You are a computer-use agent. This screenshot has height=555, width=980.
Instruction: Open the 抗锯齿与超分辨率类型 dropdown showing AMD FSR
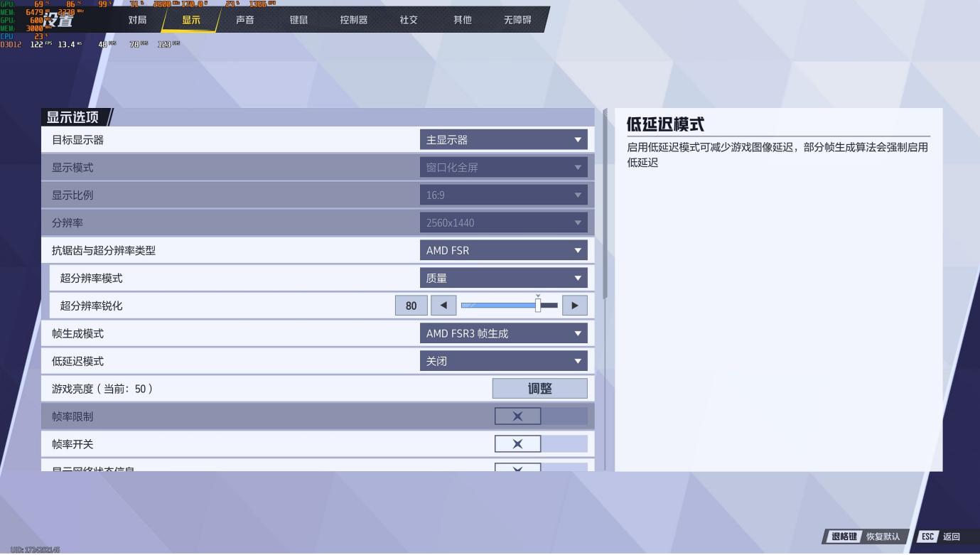point(503,251)
